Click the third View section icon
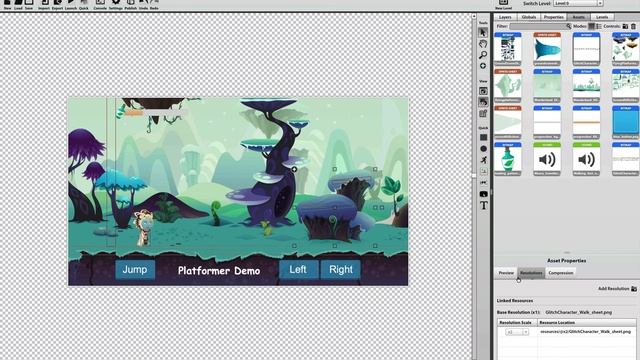Image resolution: width=640 pixels, height=360 pixels. 483,113
